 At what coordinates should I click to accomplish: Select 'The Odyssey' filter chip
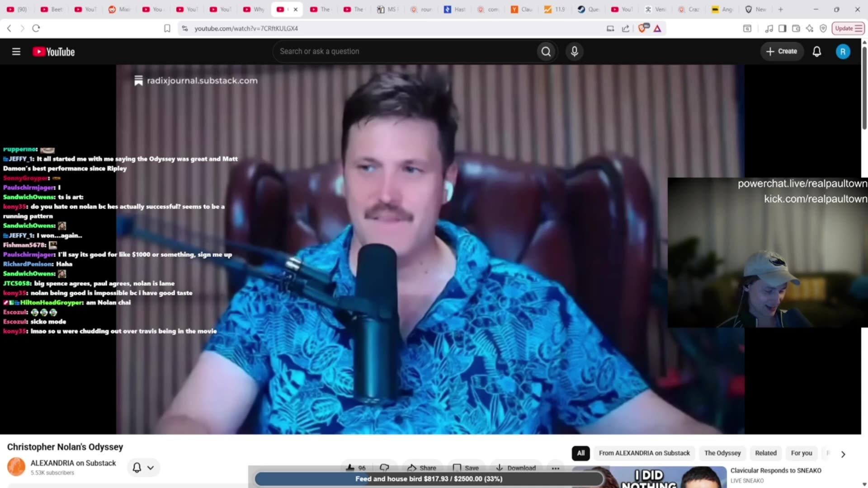pyautogui.click(x=722, y=453)
